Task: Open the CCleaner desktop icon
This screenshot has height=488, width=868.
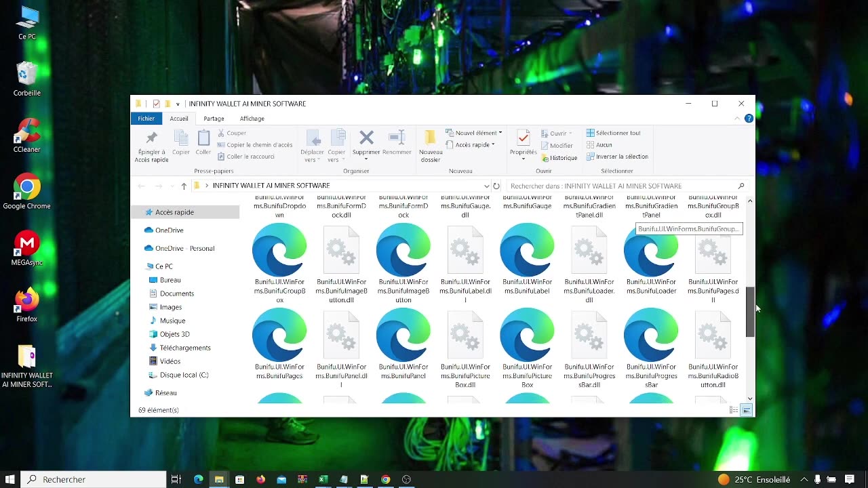Action: tap(27, 135)
